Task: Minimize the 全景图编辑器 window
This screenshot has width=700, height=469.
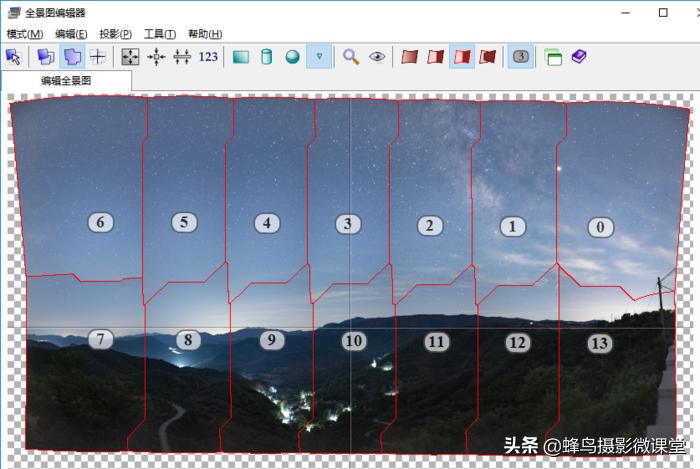Action: [626, 13]
